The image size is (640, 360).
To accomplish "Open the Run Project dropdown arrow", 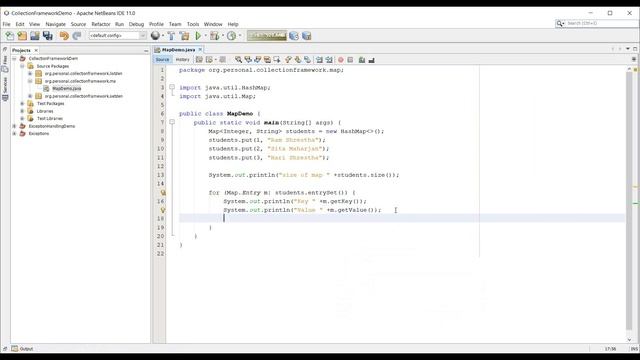I will click(x=205, y=36).
